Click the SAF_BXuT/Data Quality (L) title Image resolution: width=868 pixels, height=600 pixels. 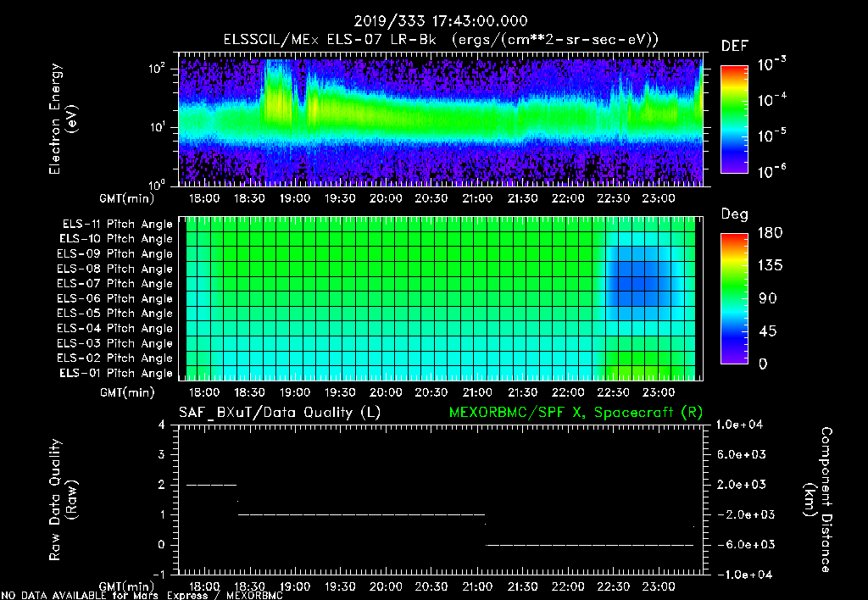click(x=280, y=413)
